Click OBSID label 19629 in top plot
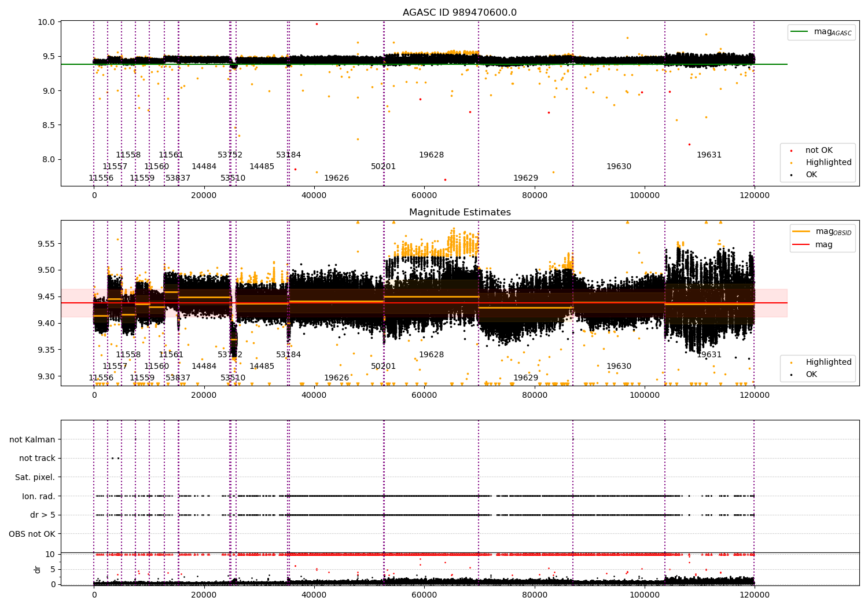This screenshot has width=868, height=608. (526, 178)
